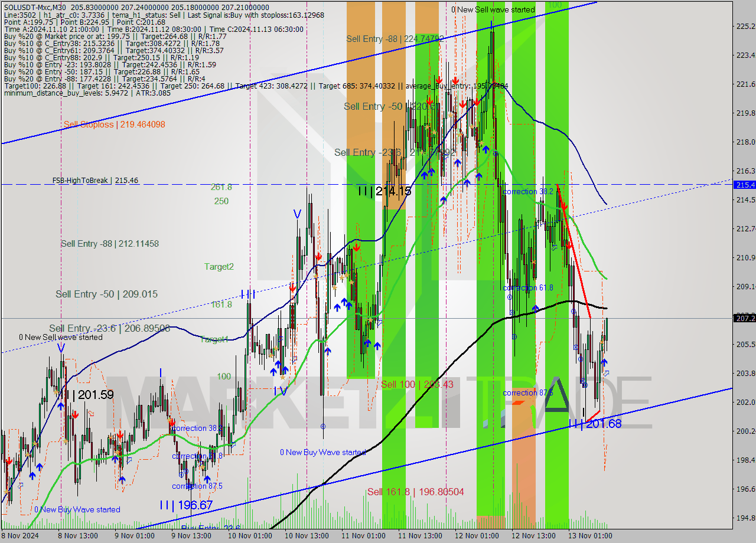
Task: Click the 'Sell Stoploss | 219.464098' label
Action: pyautogui.click(x=114, y=125)
